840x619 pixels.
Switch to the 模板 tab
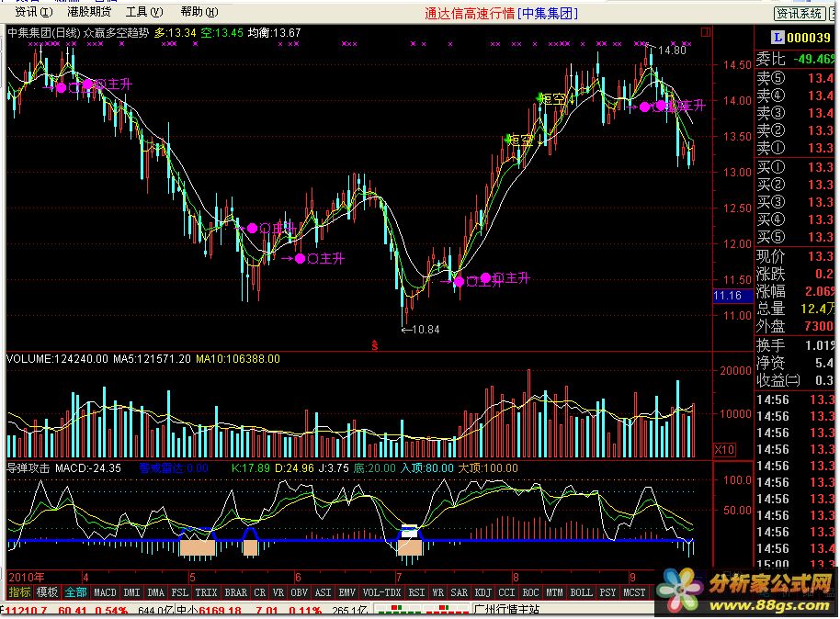click(x=47, y=592)
